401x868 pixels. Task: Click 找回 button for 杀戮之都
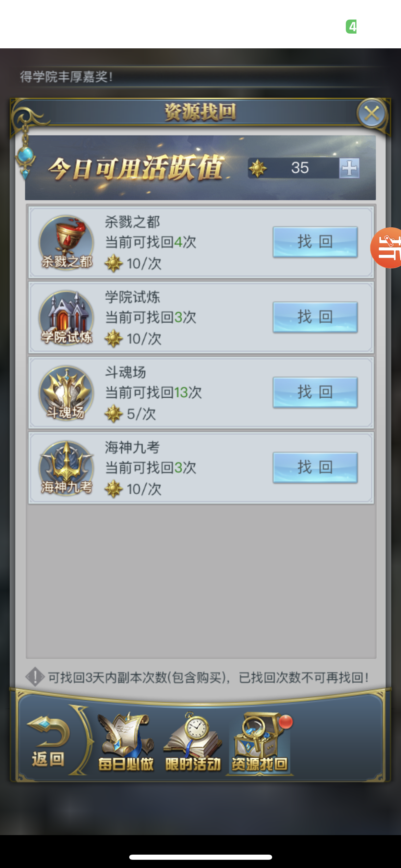[x=315, y=242]
